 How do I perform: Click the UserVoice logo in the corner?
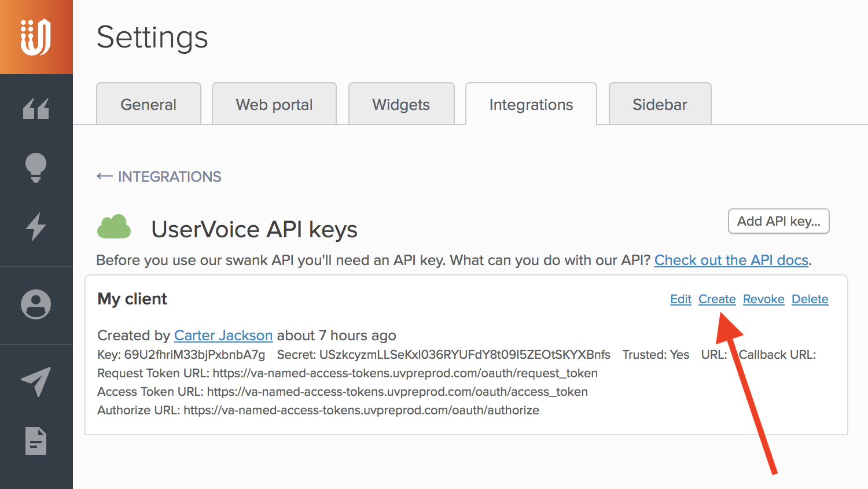[36, 36]
